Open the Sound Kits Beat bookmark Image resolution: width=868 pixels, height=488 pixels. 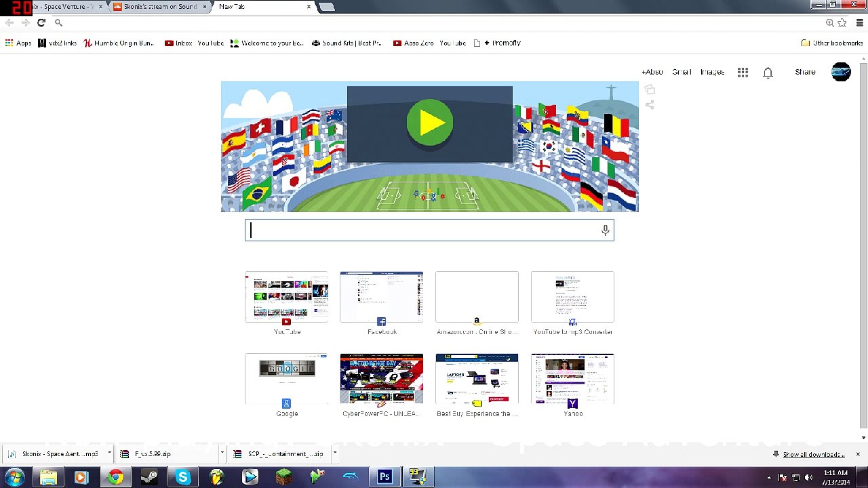point(347,43)
